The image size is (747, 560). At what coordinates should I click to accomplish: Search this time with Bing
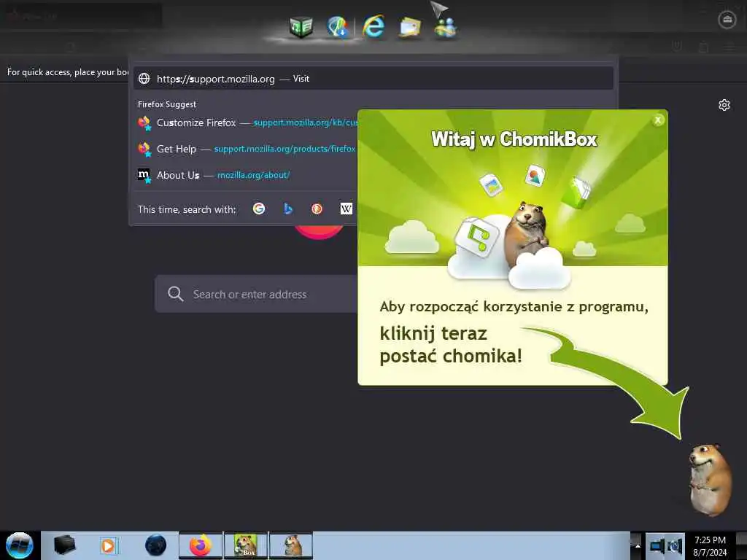pos(287,209)
